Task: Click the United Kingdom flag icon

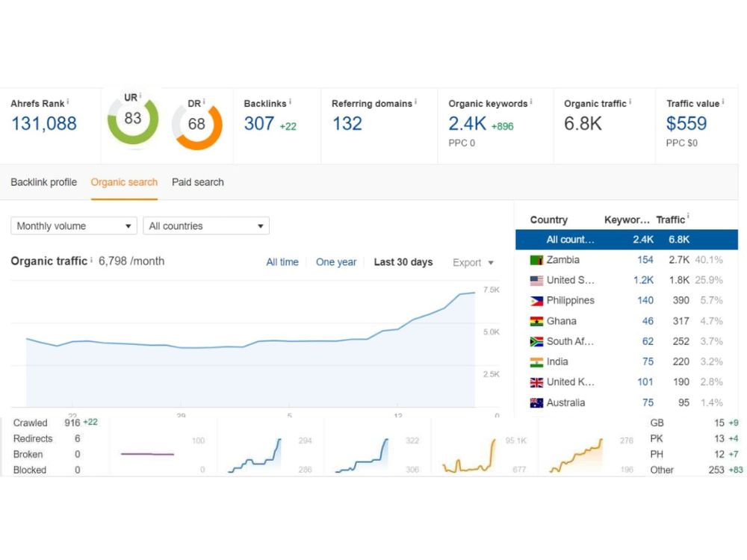Action: (x=536, y=382)
